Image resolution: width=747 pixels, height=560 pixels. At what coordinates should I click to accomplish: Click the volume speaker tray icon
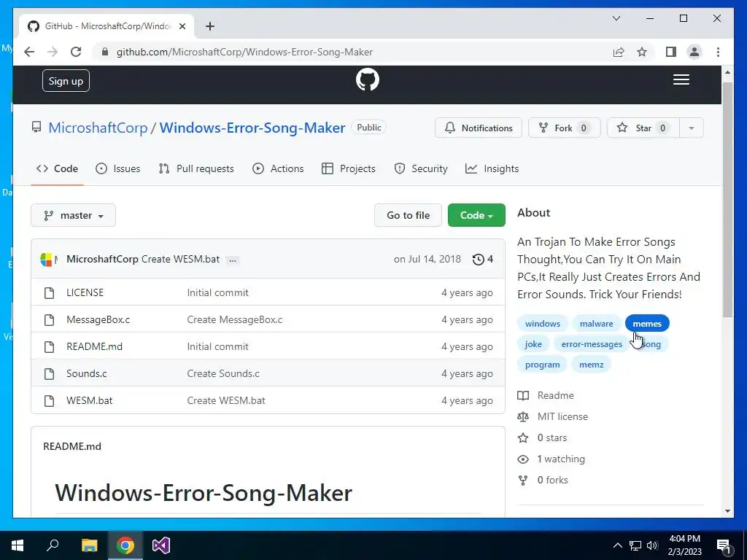(x=652, y=545)
